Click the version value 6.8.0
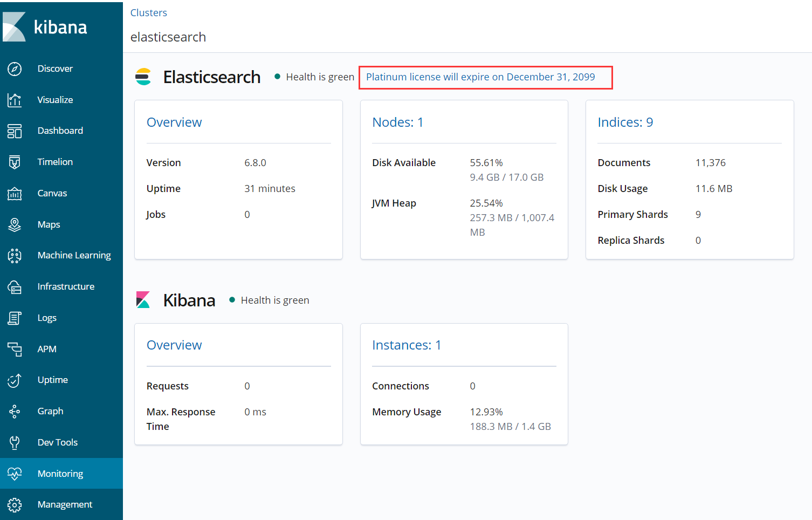 (255, 162)
